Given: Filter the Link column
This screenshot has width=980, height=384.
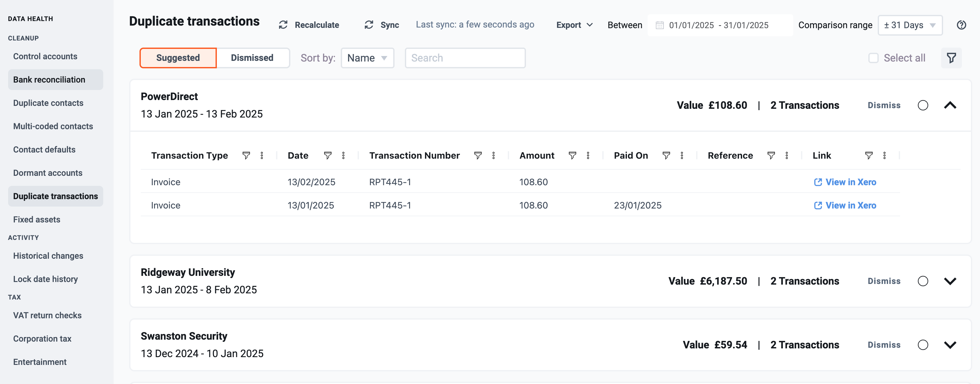Looking at the screenshot, I should (869, 155).
